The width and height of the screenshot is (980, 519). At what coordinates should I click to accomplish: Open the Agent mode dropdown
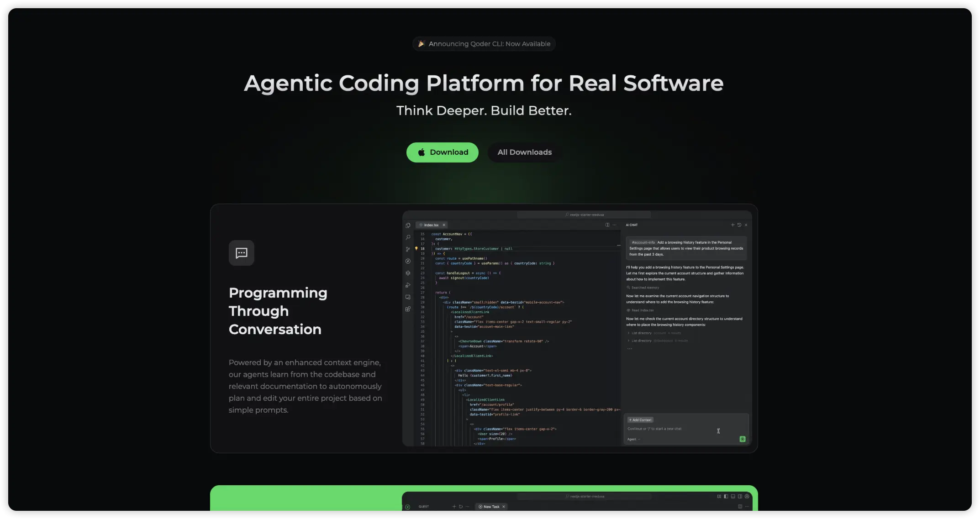[633, 439]
